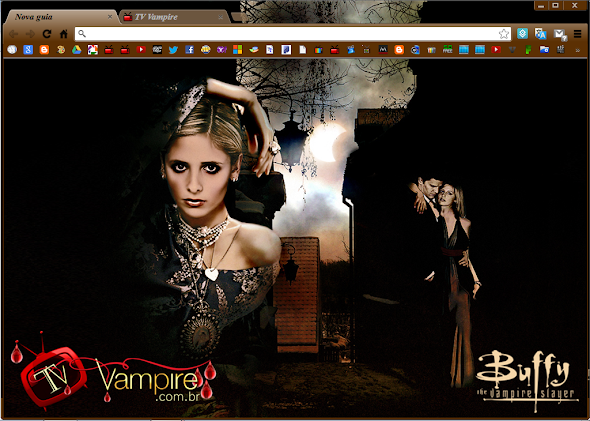Open the Microsoft four-square bookmark
This screenshot has height=421, width=590.
[x=237, y=50]
